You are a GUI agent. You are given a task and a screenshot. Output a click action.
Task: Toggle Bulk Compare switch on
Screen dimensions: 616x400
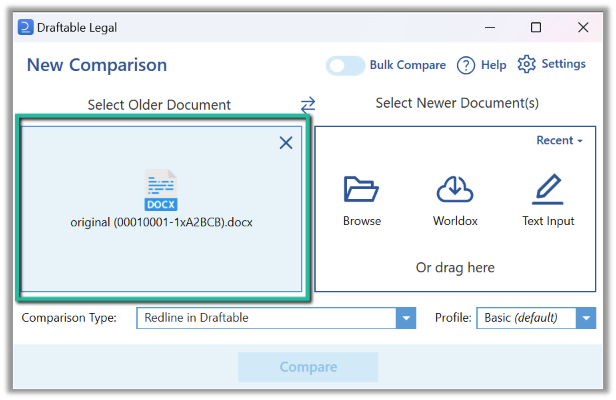[x=345, y=66]
